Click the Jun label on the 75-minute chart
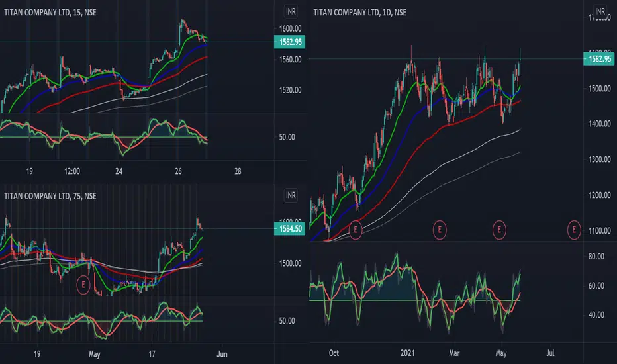The image size is (617, 364). (x=222, y=354)
